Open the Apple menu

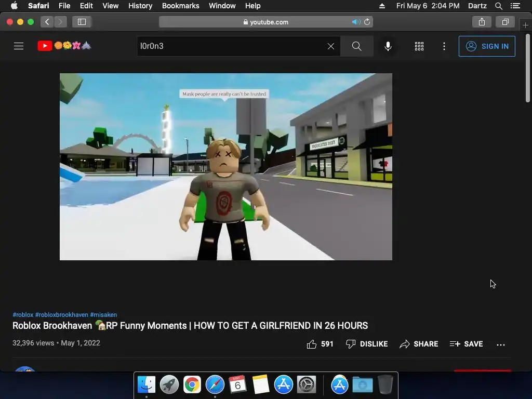coord(14,6)
